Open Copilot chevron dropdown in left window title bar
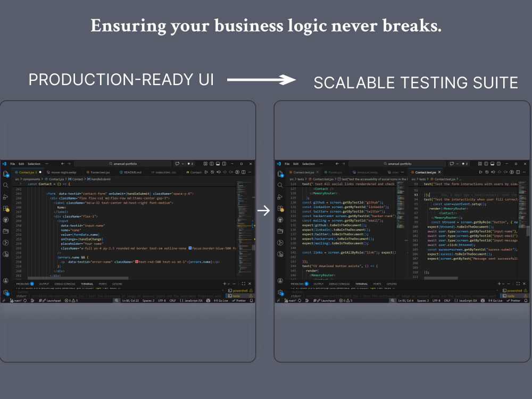Viewport: 532px width, 399px height. click(182, 164)
